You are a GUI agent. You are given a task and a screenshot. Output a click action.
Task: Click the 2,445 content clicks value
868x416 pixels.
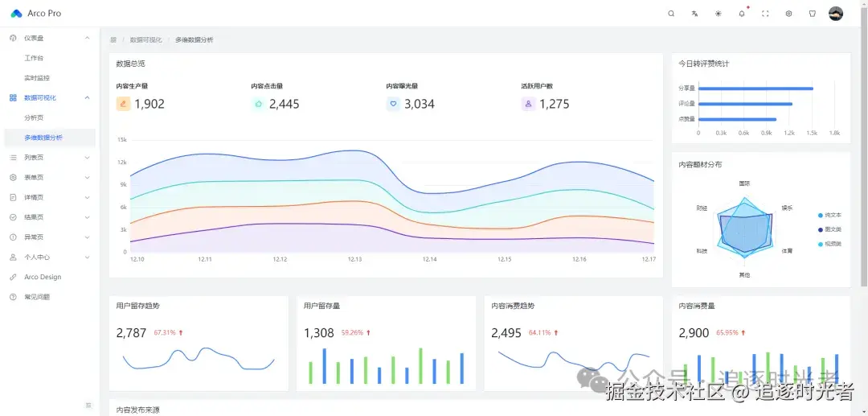tap(285, 104)
